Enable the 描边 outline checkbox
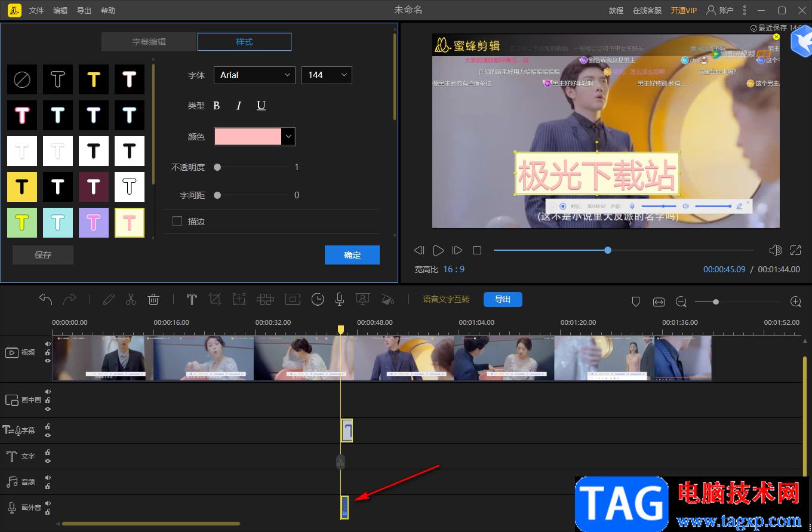The image size is (812, 532). (177, 221)
